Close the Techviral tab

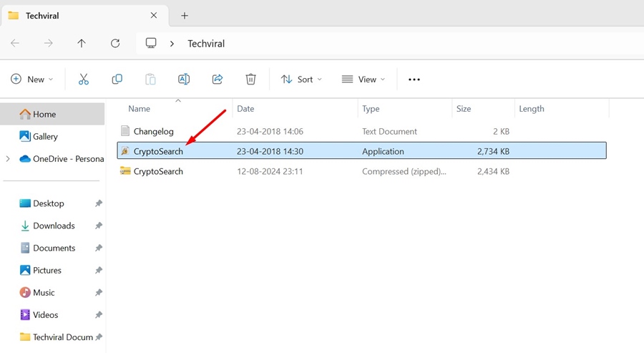click(x=154, y=15)
